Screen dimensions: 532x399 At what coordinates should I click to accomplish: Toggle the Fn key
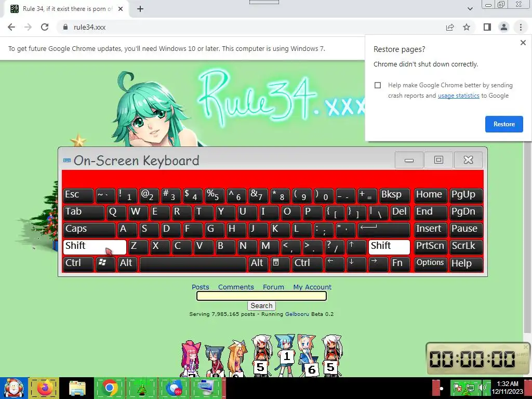coord(400,263)
